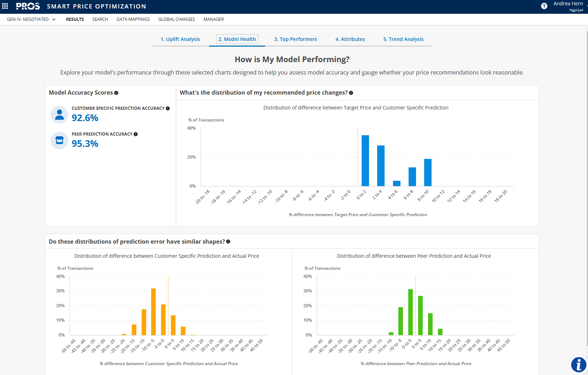This screenshot has height=375, width=588.
Task: Open the Top Performers tab
Action: click(x=296, y=39)
